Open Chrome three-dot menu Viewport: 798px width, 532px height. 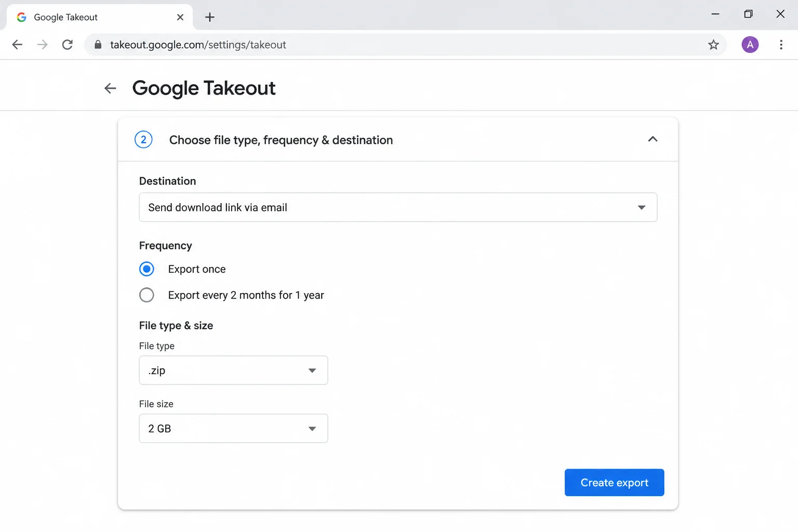pos(781,45)
